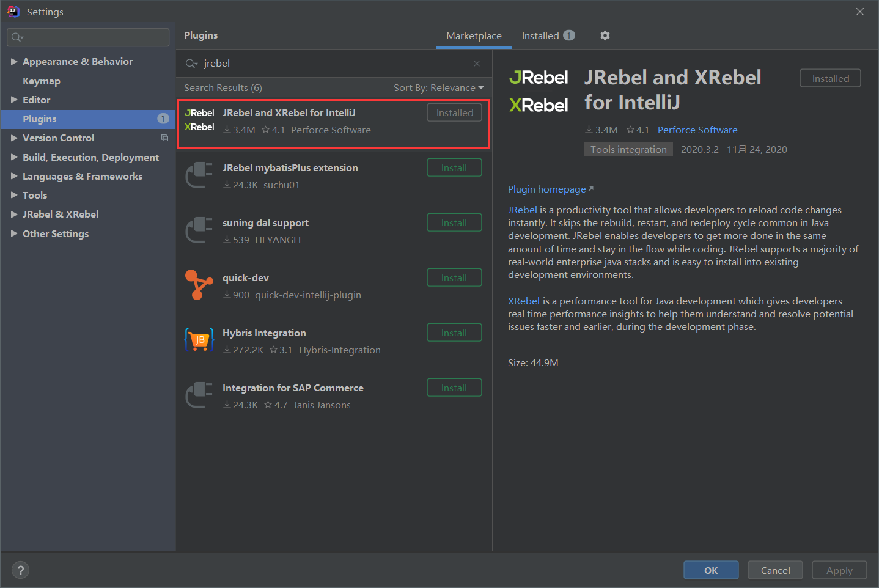Clear the jrebel search with the X icon

click(477, 64)
